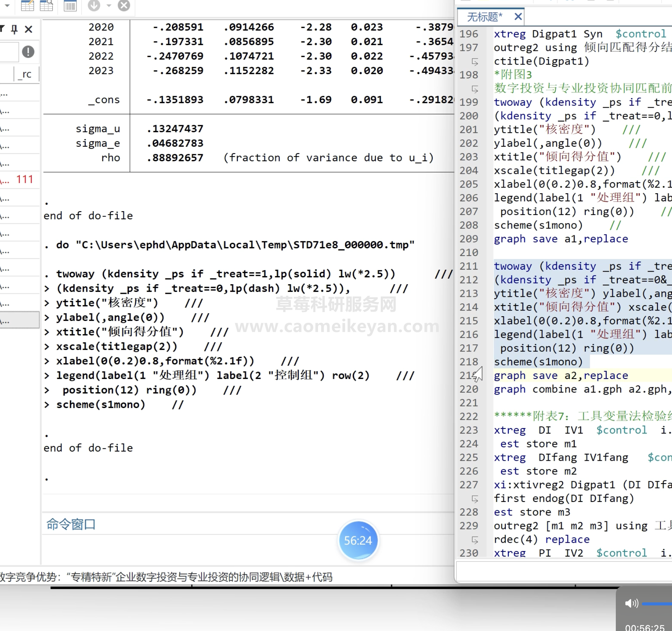Click into the 命令窗口 command input area
The image size is (672, 631).
[191, 549]
